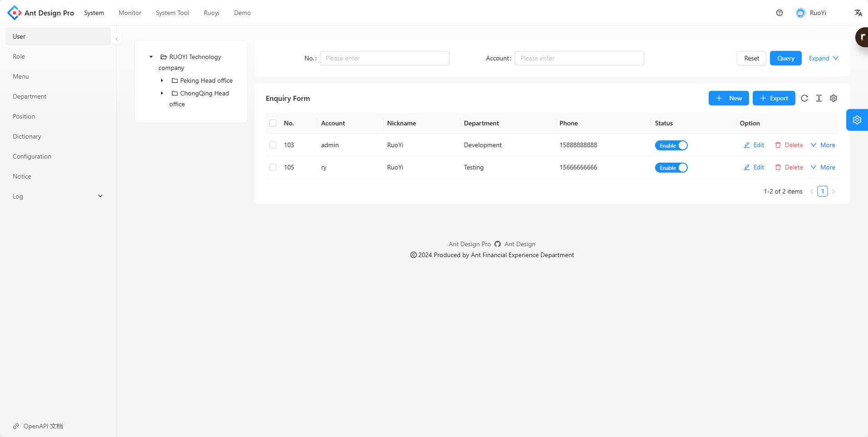
Task: Open column settings gear icon
Action: coord(833,98)
